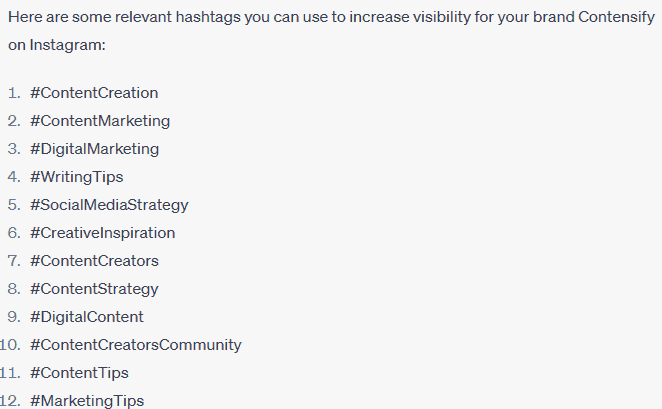Click the #ContentMarketing hashtag text
The image size is (662, 409).
click(x=100, y=121)
